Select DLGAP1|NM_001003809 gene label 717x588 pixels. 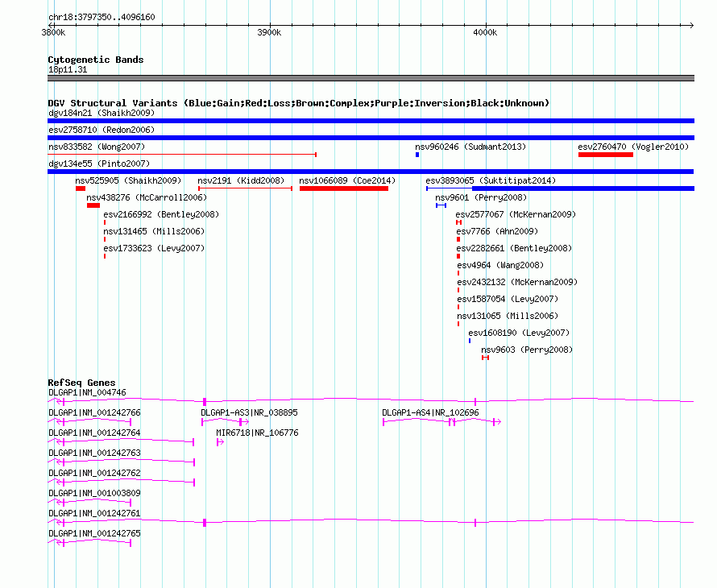(x=94, y=493)
